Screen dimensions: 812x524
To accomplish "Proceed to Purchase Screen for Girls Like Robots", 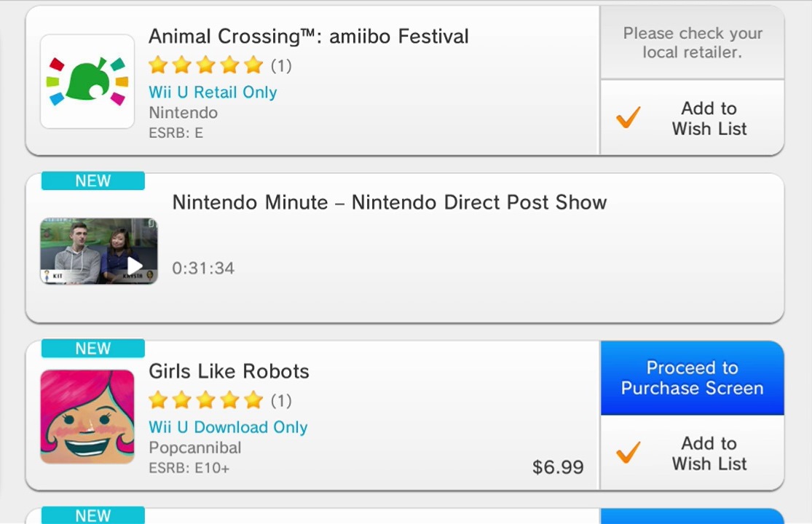I will coord(692,378).
